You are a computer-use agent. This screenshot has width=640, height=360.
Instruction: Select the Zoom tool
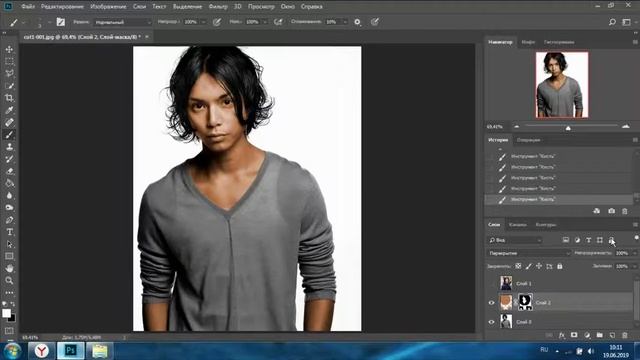tap(9, 281)
